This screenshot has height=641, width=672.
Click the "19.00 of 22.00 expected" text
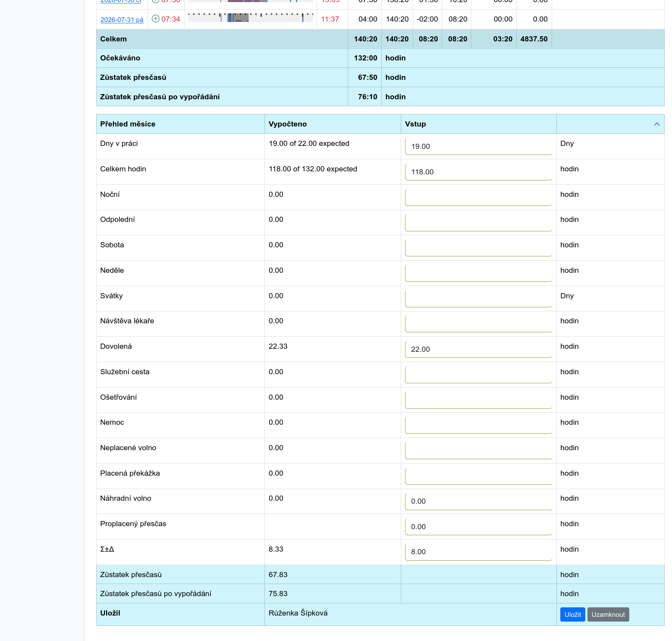tap(309, 144)
